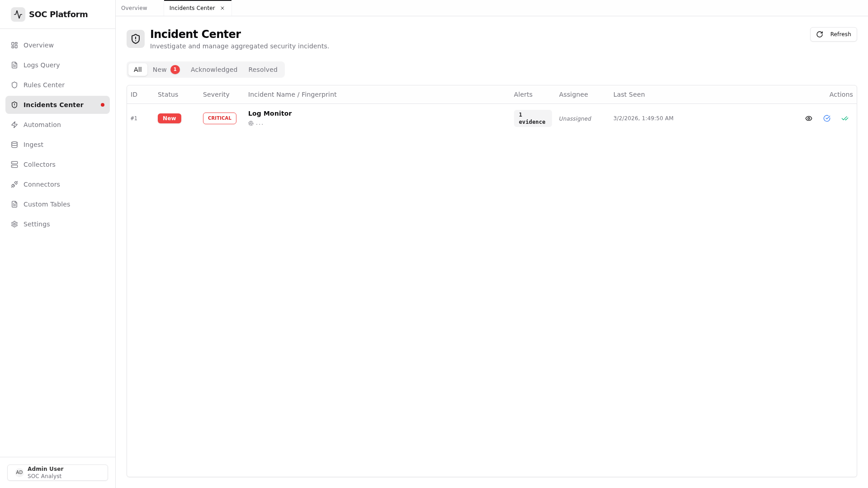Click the 1 evidence alerts badge
This screenshot has height=488, width=868.
[532, 118]
